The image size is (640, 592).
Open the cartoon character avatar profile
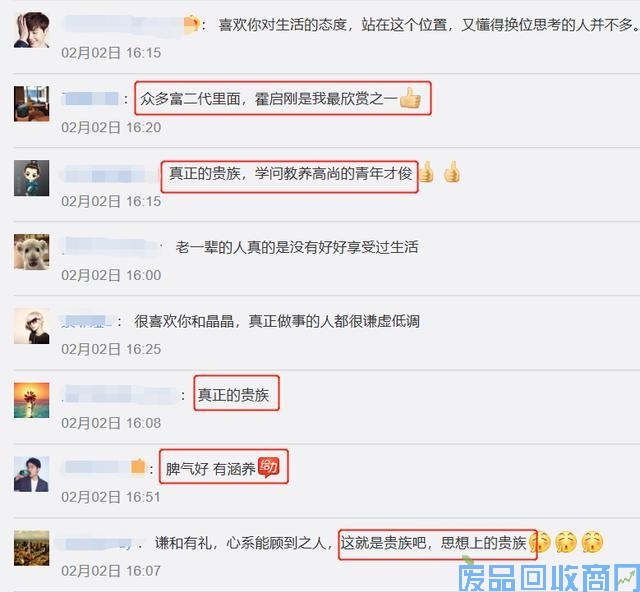[31, 178]
